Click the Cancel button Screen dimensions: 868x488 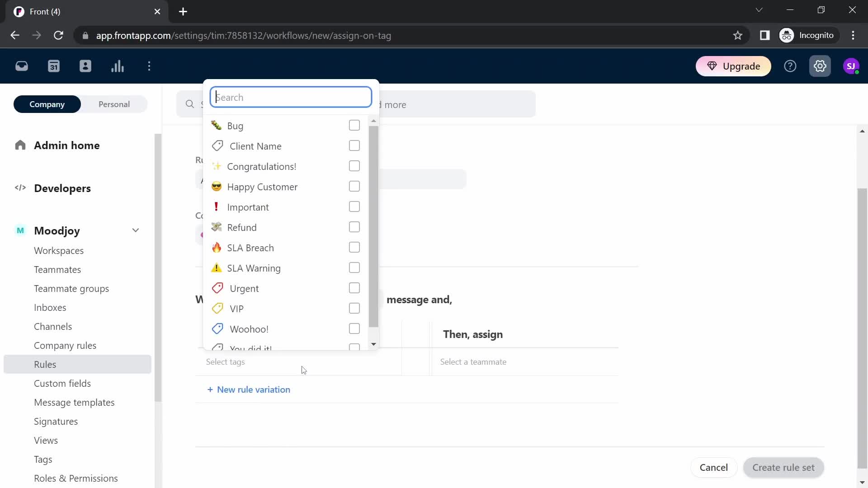coord(713,467)
